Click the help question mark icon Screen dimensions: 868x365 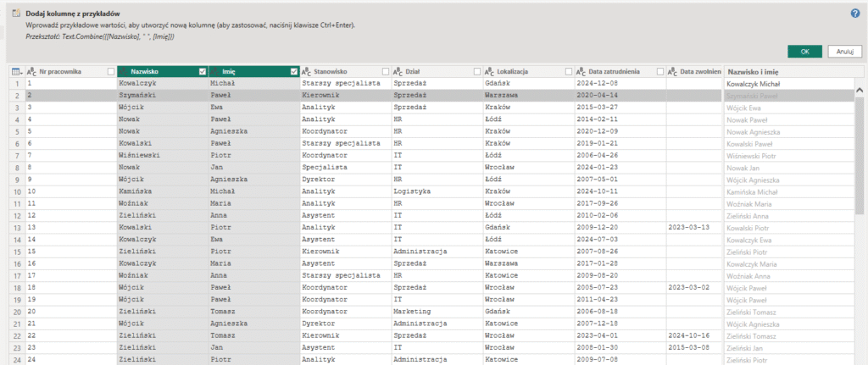[x=855, y=14]
